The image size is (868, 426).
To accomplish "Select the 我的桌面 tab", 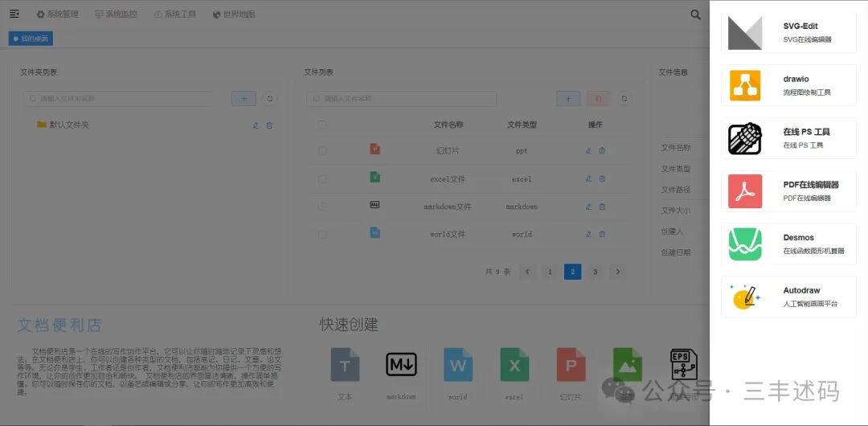I will tap(31, 39).
